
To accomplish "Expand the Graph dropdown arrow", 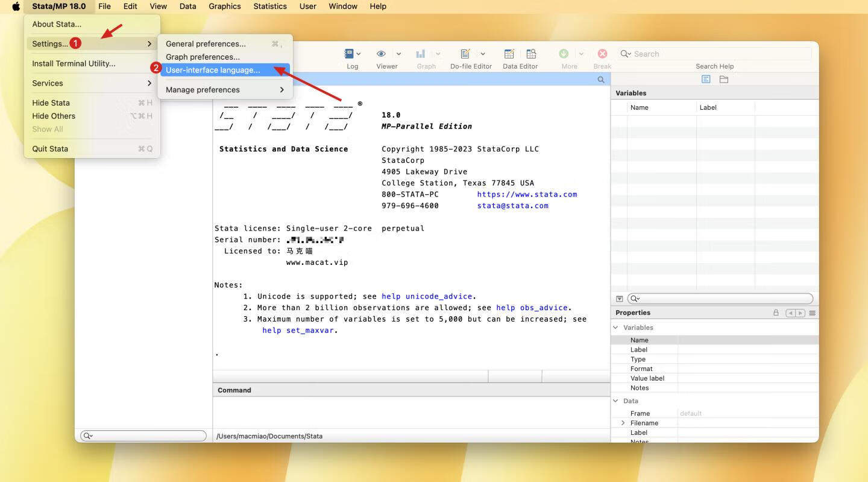I will 438,54.
